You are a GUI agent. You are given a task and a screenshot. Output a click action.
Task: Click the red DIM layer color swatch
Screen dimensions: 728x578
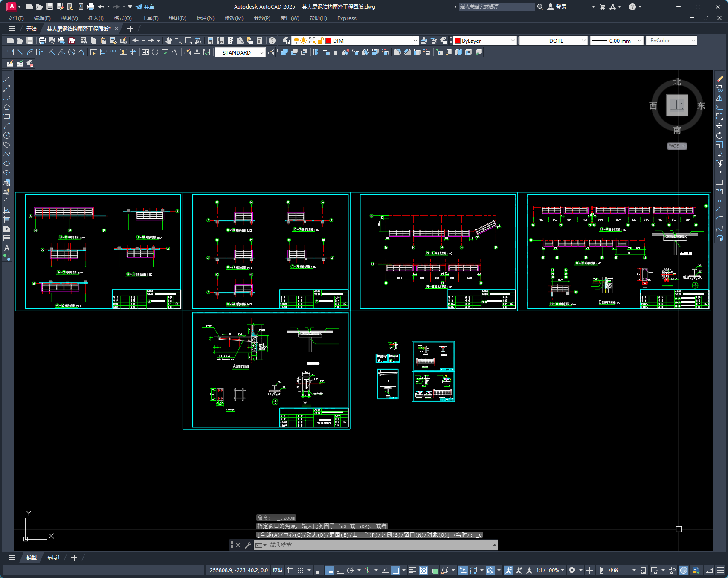pyautogui.click(x=328, y=41)
